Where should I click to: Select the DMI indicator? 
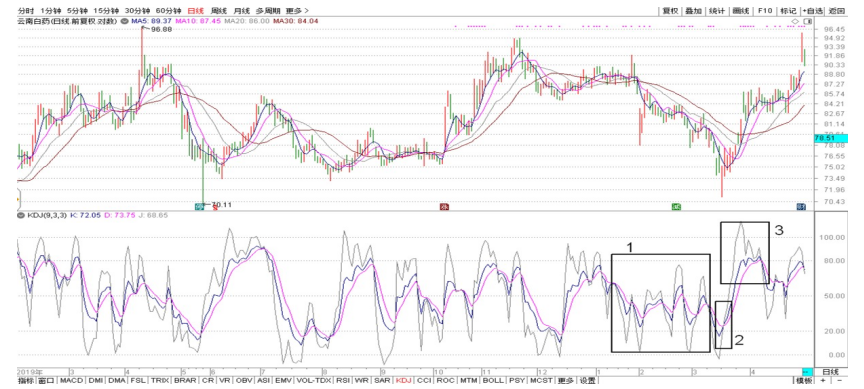point(96,380)
